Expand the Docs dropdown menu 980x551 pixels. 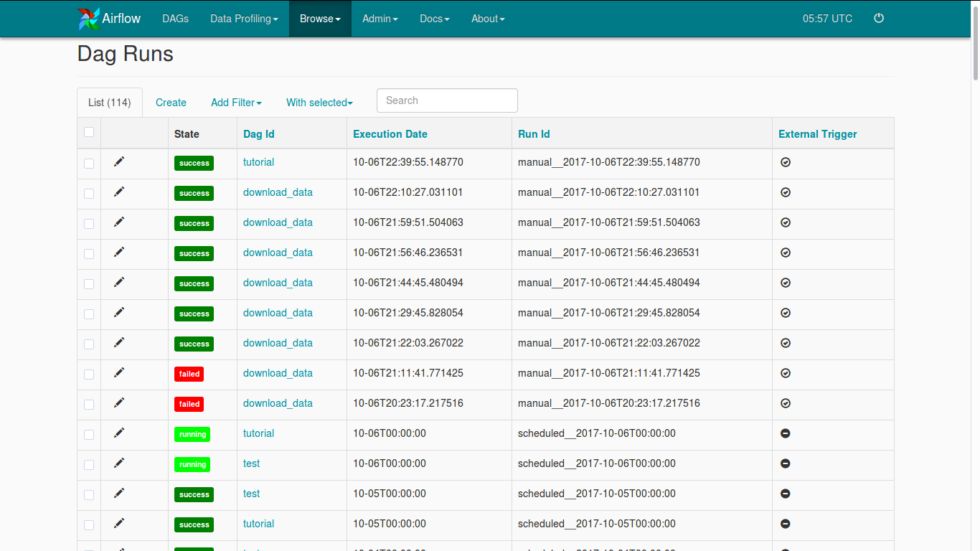click(435, 19)
